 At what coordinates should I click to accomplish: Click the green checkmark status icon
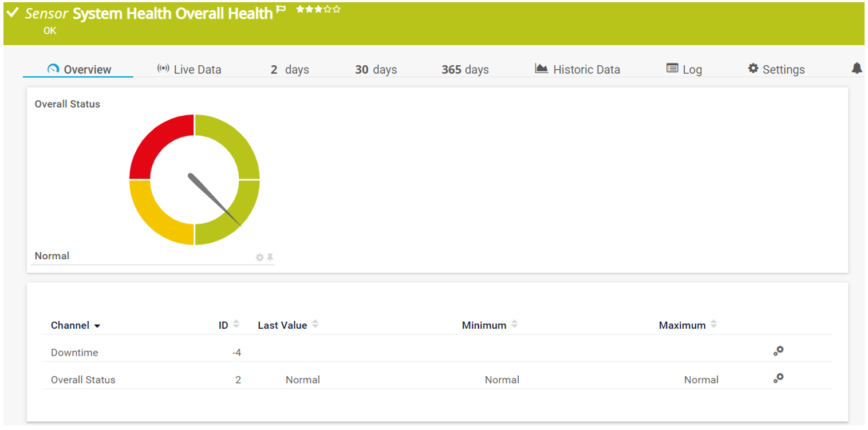[13, 13]
